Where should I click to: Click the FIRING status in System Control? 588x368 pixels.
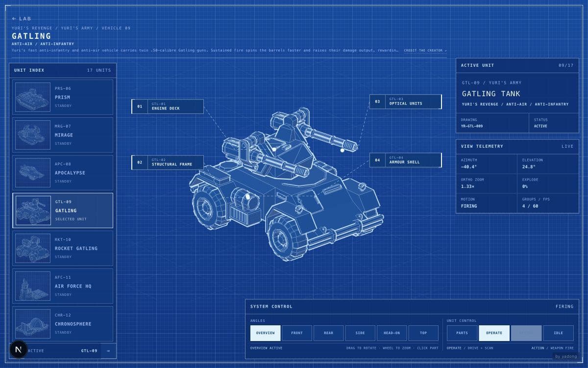point(564,306)
